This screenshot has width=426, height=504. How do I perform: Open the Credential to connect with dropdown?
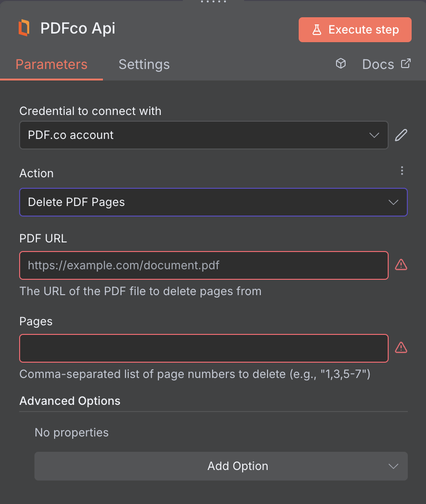(203, 135)
